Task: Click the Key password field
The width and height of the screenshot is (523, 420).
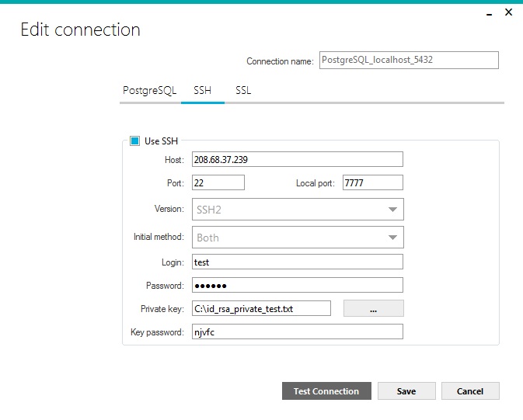Action: (x=298, y=332)
